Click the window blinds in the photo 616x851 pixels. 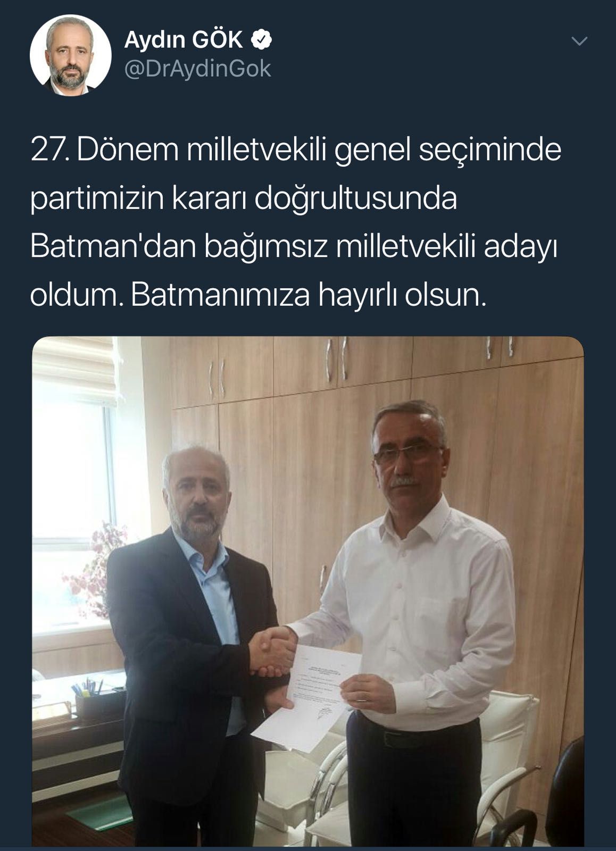tap(74, 371)
